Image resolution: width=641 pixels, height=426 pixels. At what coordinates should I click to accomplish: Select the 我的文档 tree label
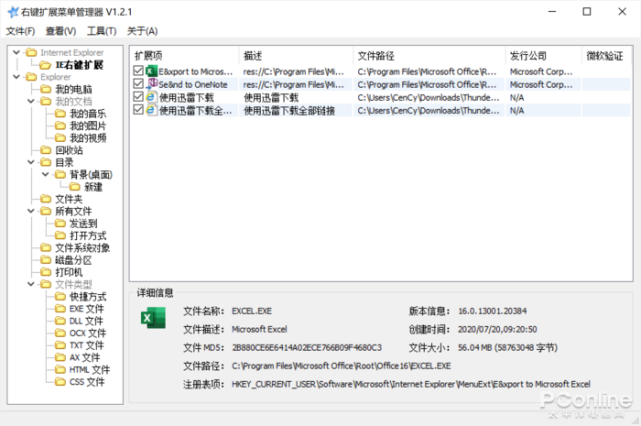(74, 101)
